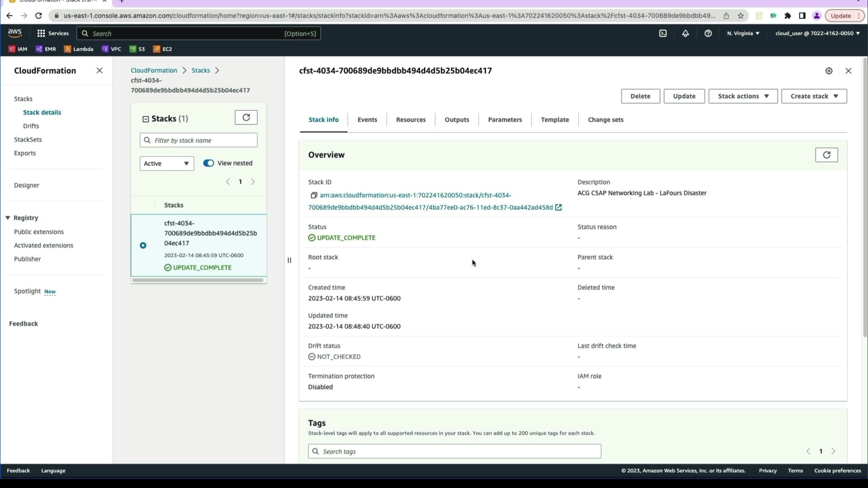
Task: Switch to the Template tab
Action: click(555, 120)
